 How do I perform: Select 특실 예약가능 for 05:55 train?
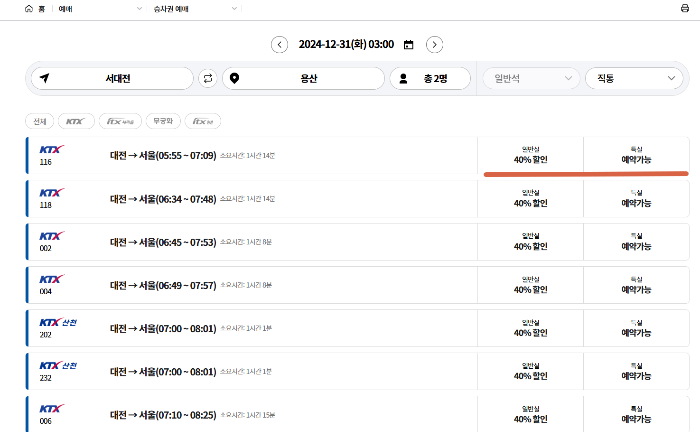pos(636,155)
